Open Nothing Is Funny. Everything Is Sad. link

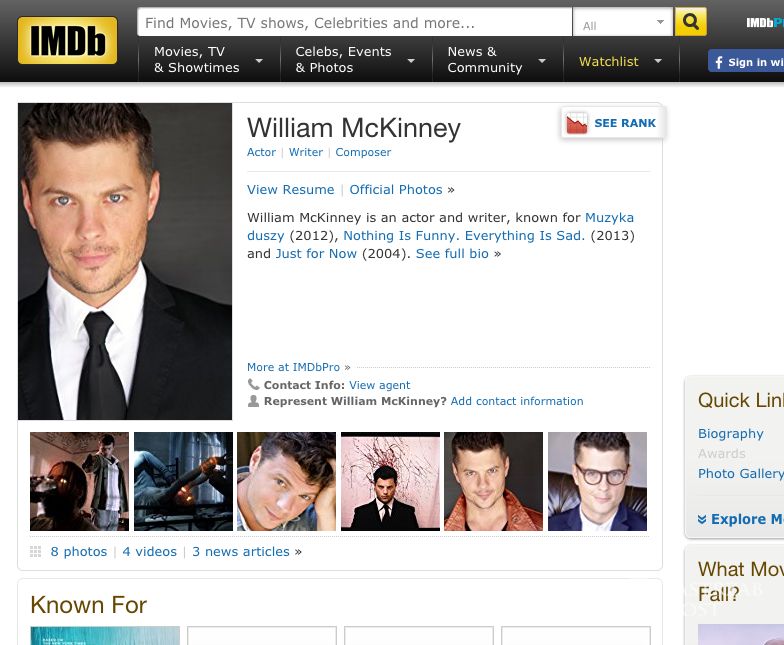pos(464,236)
